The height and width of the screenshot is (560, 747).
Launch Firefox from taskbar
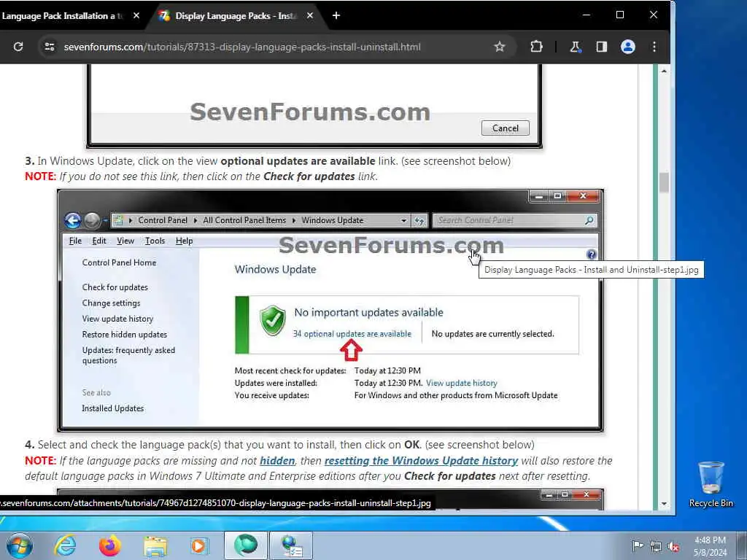point(110,545)
